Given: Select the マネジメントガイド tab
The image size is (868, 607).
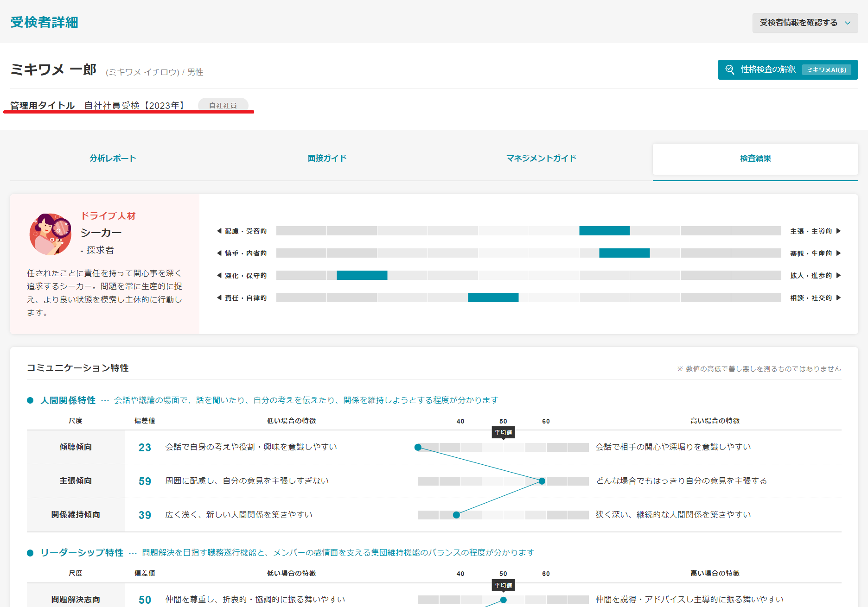Looking at the screenshot, I should (x=541, y=158).
